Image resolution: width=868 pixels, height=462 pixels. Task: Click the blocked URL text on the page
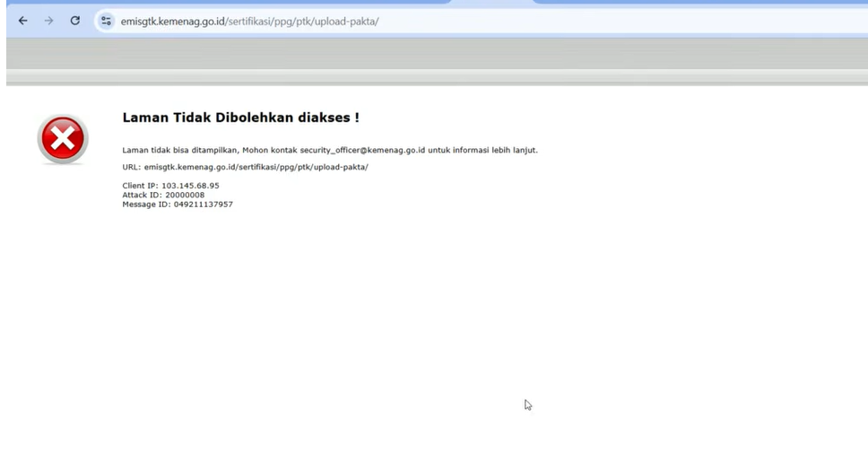point(256,167)
